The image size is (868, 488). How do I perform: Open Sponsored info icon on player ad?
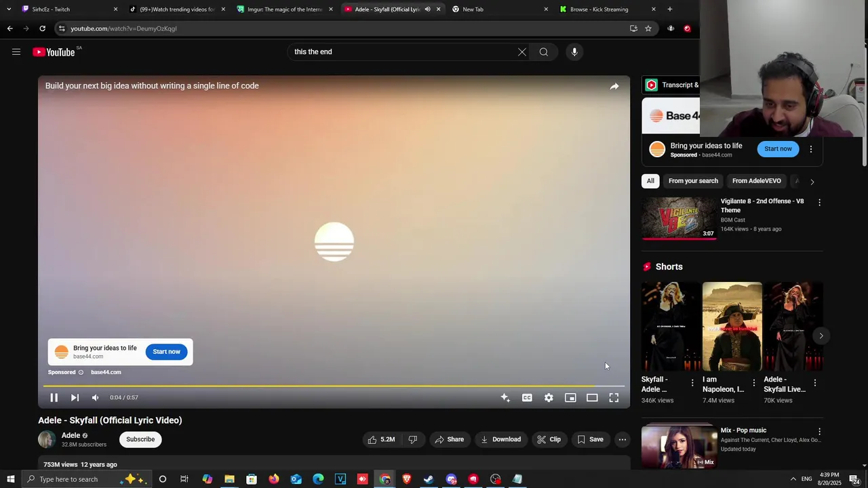[x=81, y=372]
